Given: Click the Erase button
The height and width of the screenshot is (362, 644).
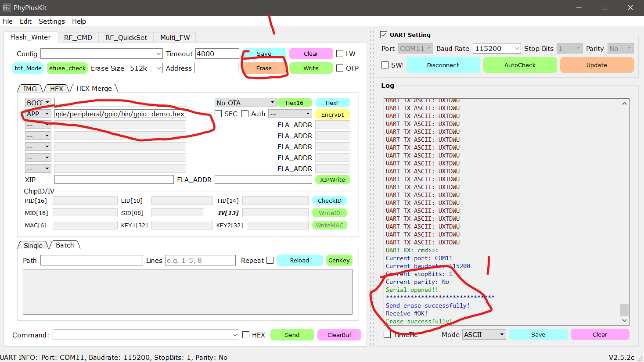Looking at the screenshot, I should tap(264, 68).
